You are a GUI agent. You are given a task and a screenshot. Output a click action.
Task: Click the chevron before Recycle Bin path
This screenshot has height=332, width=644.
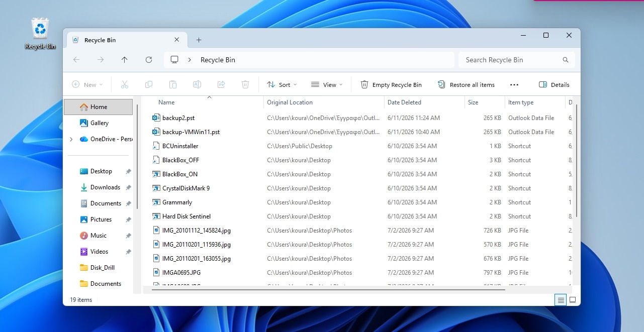(190, 60)
